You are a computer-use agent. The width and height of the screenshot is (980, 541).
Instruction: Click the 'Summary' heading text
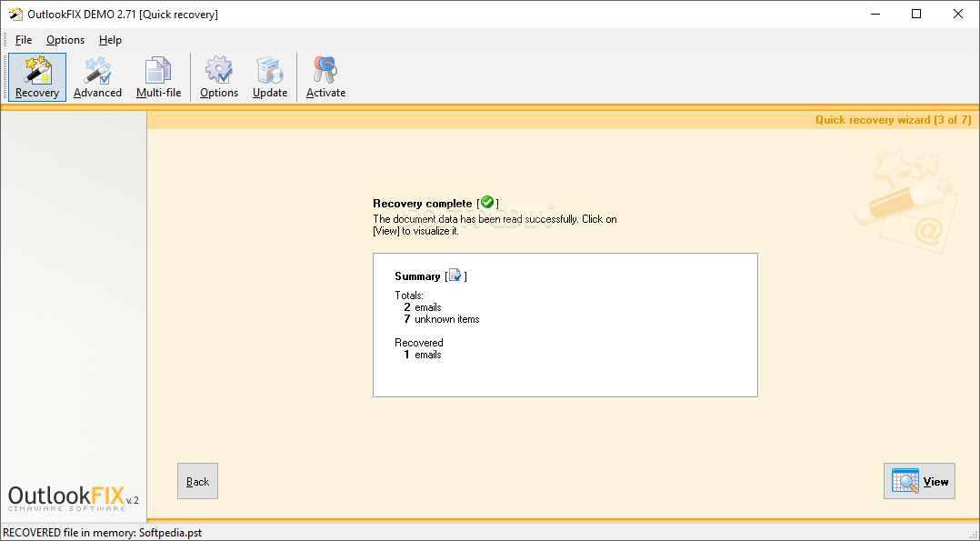(x=417, y=276)
